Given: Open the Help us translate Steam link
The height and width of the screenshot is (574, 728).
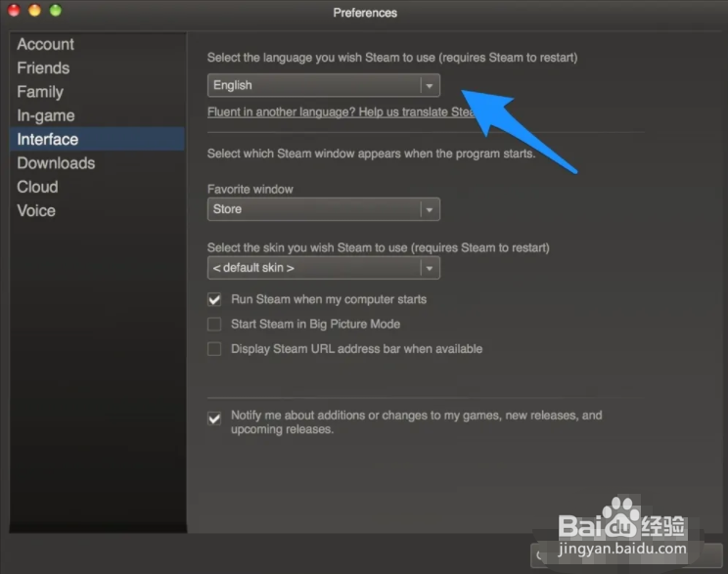Looking at the screenshot, I should click(341, 111).
